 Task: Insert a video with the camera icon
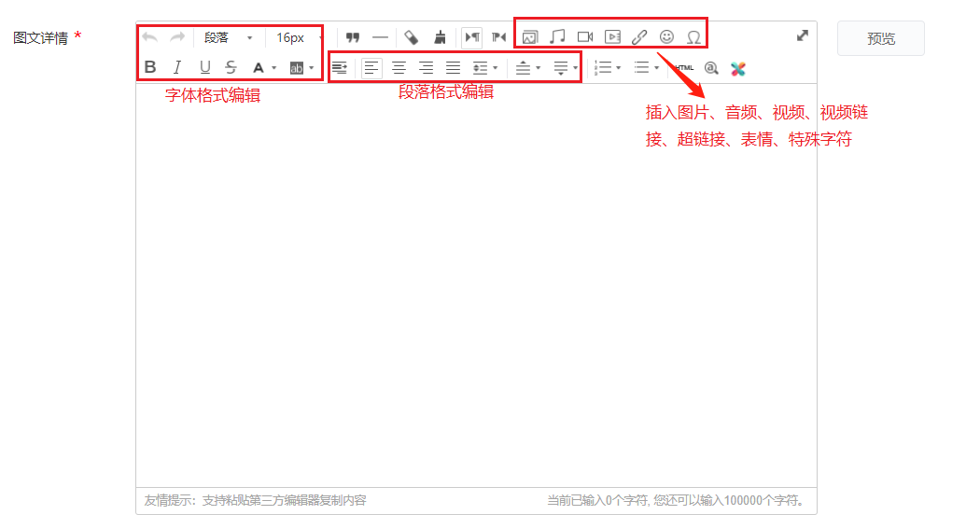pyautogui.click(x=585, y=37)
